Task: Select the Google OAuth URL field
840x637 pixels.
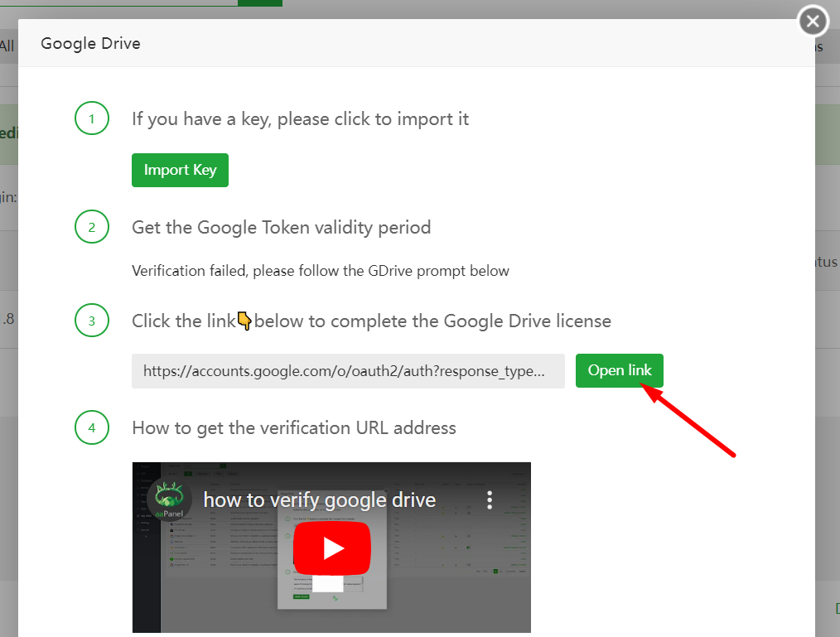Action: click(348, 371)
